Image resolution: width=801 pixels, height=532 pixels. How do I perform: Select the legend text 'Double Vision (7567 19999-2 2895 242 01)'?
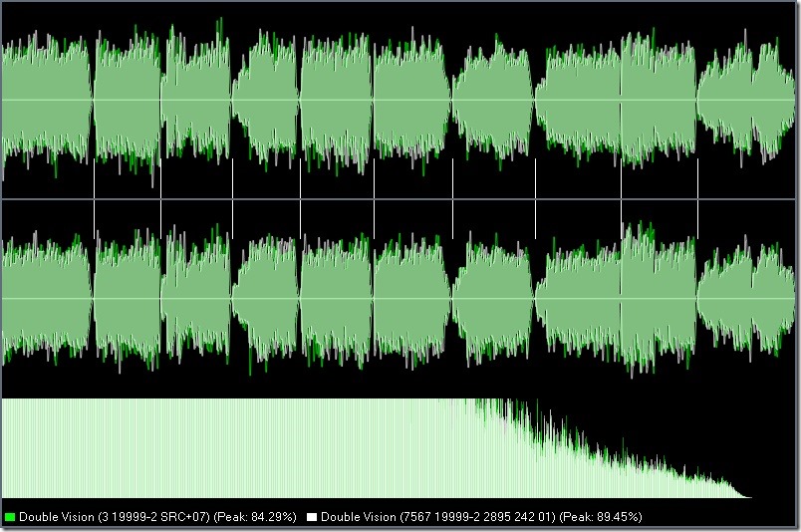(x=437, y=517)
